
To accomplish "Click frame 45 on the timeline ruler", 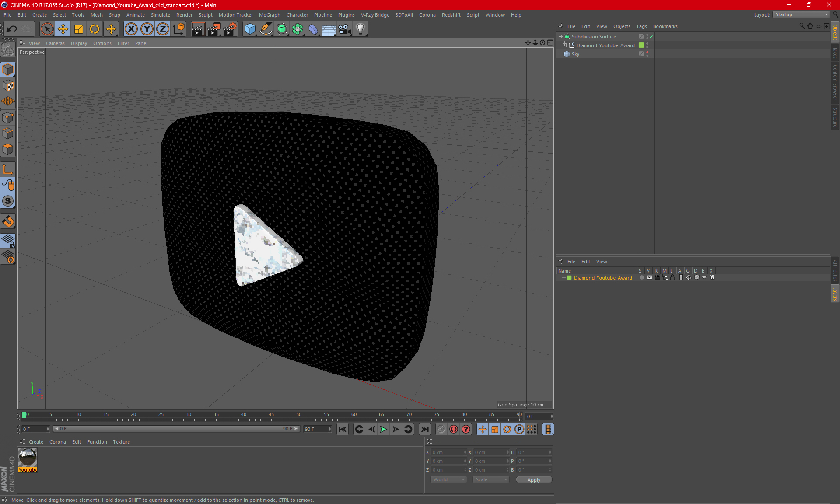I will [271, 416].
